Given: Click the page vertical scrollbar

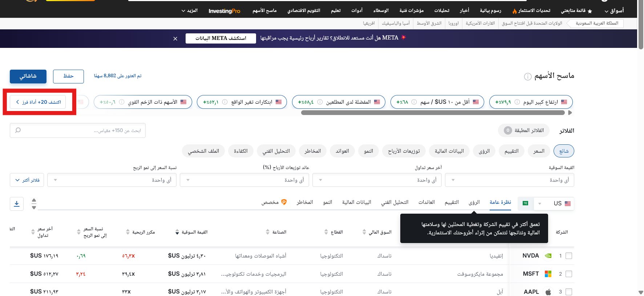Looking at the screenshot, I should coord(641,25).
